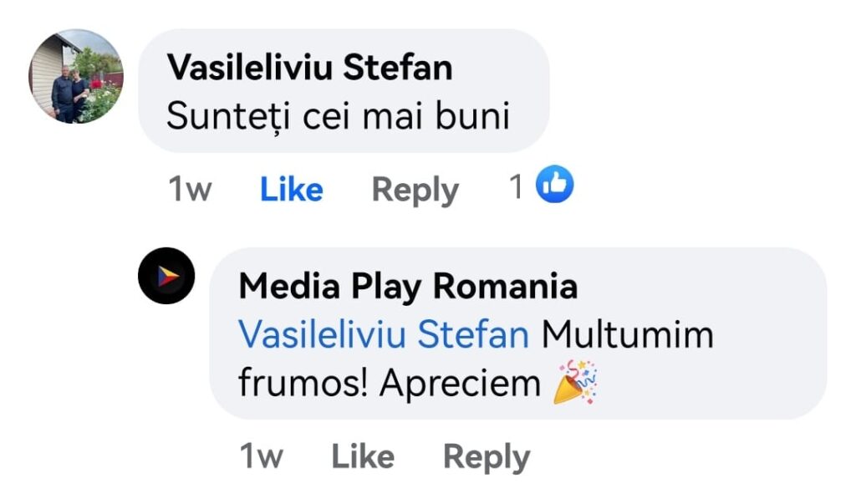The image size is (856, 504).
Task: Open the bold Vasileliviu Stefan commenter name
Action: (x=309, y=67)
